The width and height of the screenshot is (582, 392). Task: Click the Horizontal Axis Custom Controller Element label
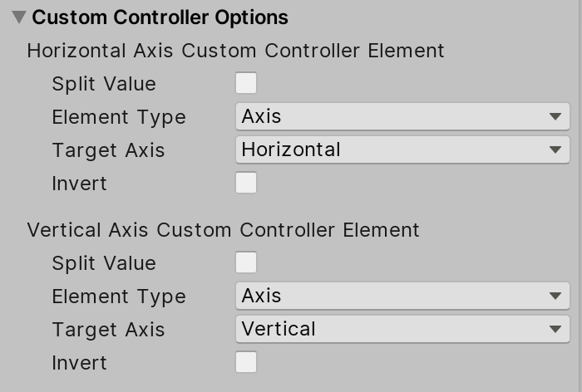[x=235, y=51]
